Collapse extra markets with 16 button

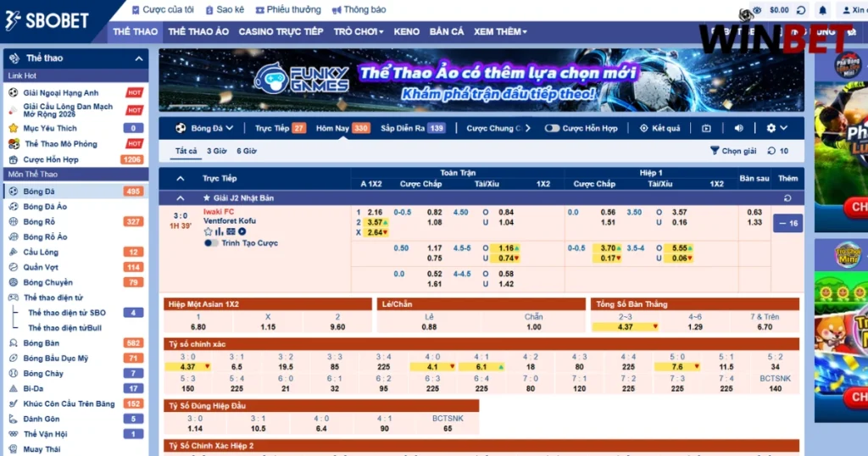(x=787, y=223)
